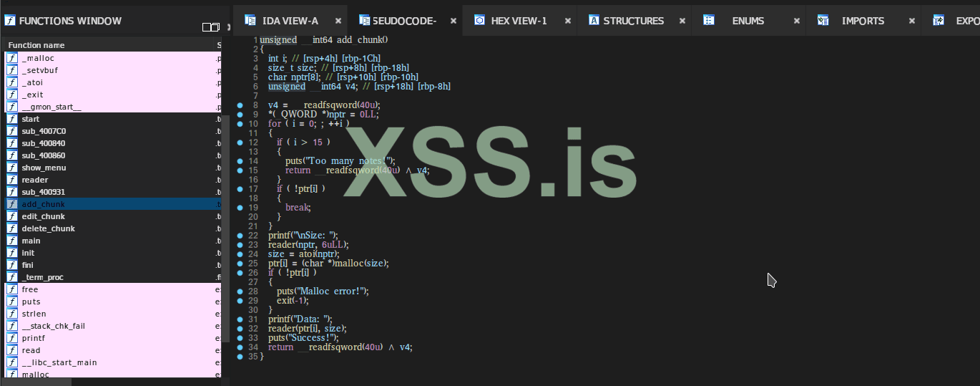Click the "Too many notes!" string in code
The image size is (980, 386).
[347, 161]
